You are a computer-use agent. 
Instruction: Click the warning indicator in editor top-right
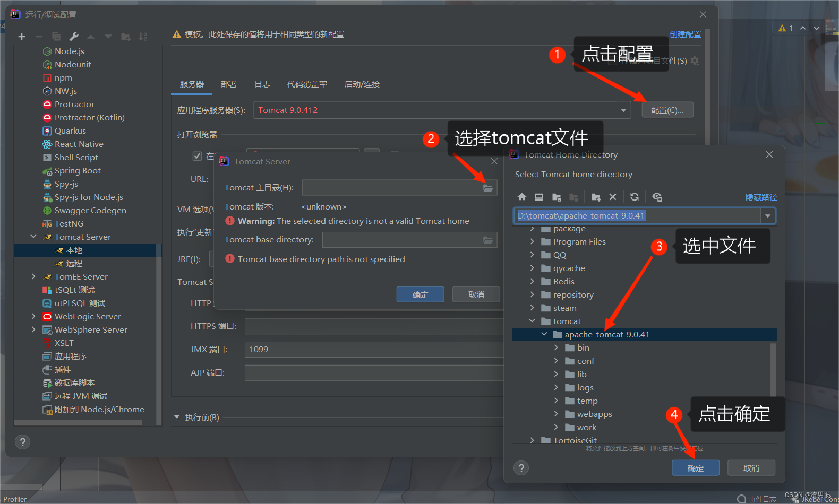click(x=785, y=28)
